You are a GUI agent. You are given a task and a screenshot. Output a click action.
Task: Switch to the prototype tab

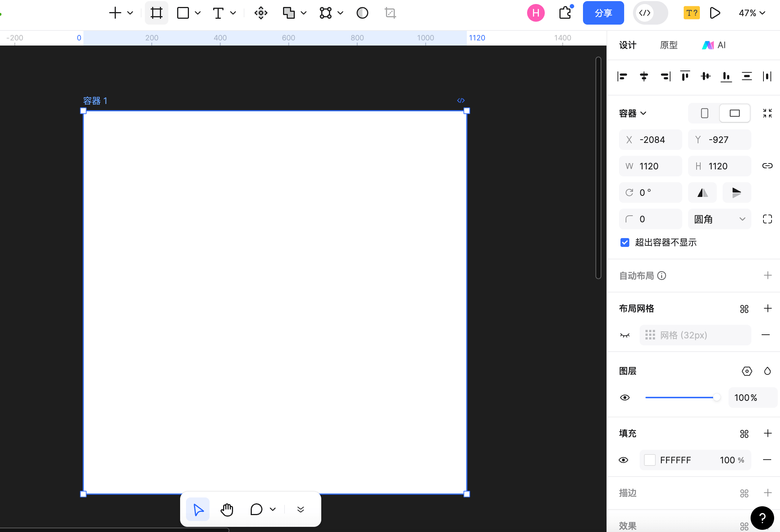click(x=669, y=45)
